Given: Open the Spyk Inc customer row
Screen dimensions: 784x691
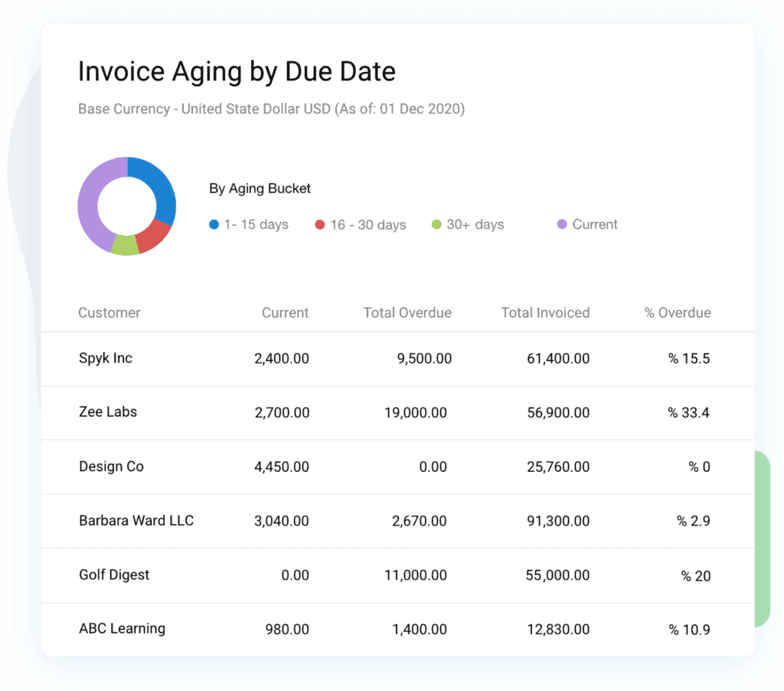Looking at the screenshot, I should pyautogui.click(x=106, y=358).
